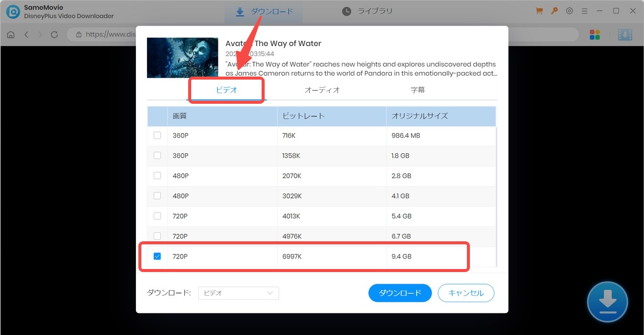Confirm with the ダウンロード button
Viewport: 644px width, 335px height.
(400, 293)
